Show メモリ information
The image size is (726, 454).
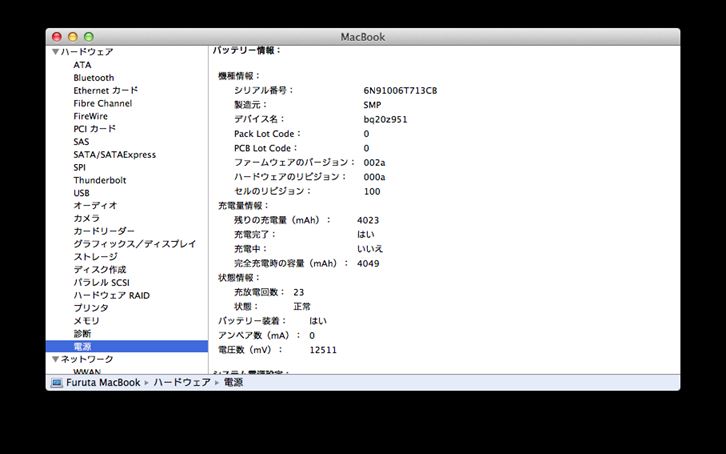(x=86, y=321)
